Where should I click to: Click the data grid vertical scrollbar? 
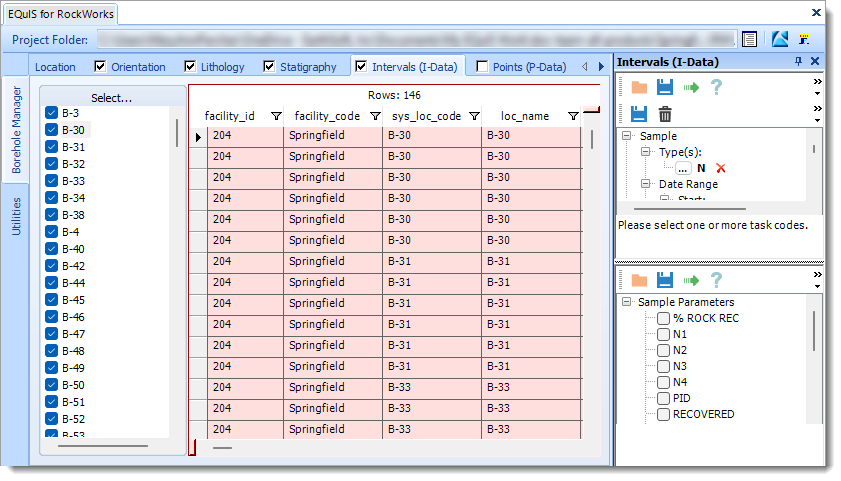point(592,139)
